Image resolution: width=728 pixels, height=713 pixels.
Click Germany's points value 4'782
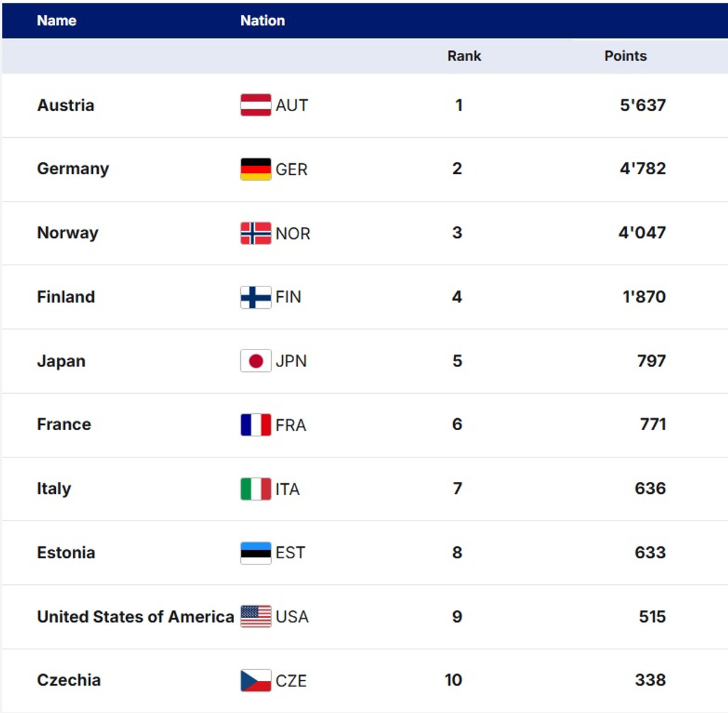642,169
